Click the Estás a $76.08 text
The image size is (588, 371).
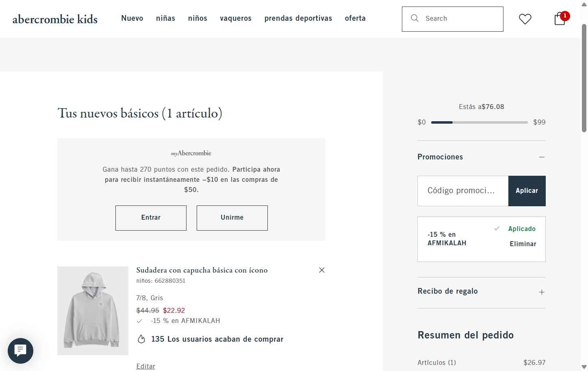(482, 107)
